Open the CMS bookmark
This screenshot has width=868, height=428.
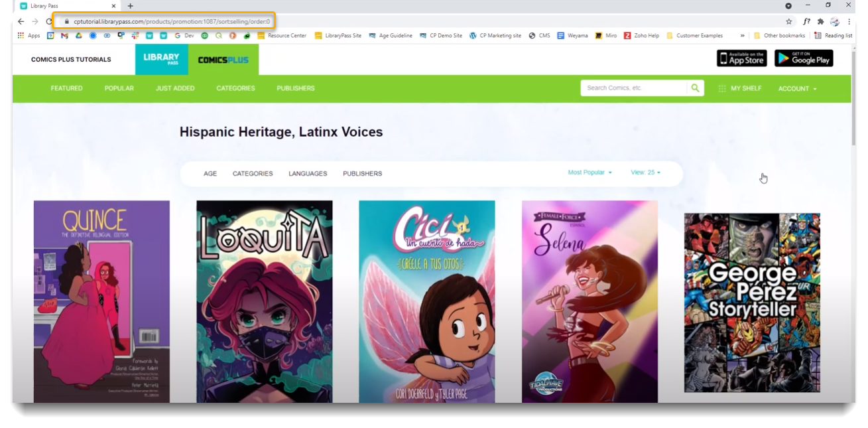click(539, 36)
